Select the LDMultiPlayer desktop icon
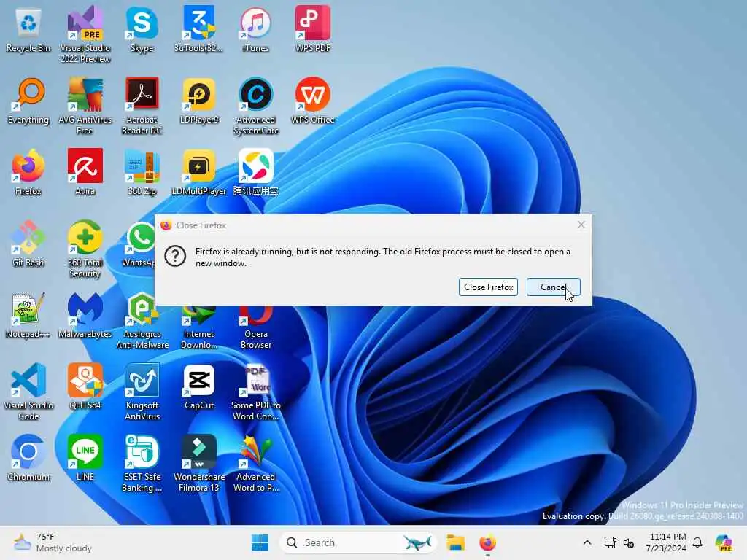 coord(199,174)
